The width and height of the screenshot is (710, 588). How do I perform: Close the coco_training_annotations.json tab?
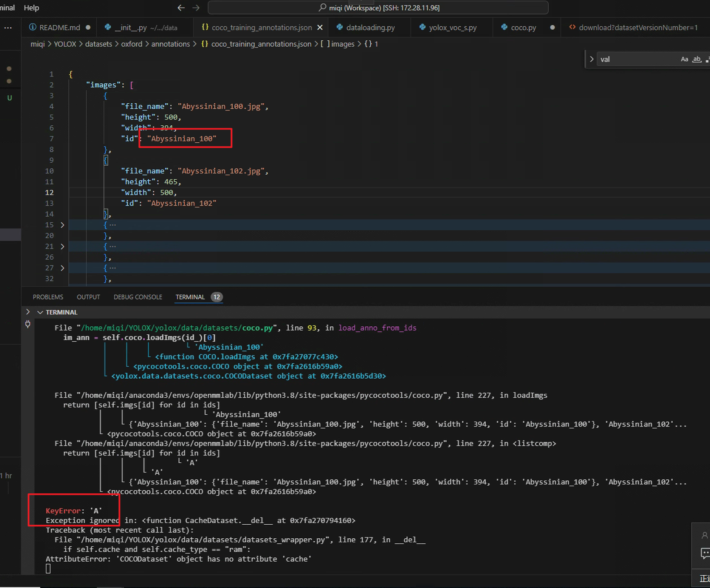pyautogui.click(x=320, y=28)
